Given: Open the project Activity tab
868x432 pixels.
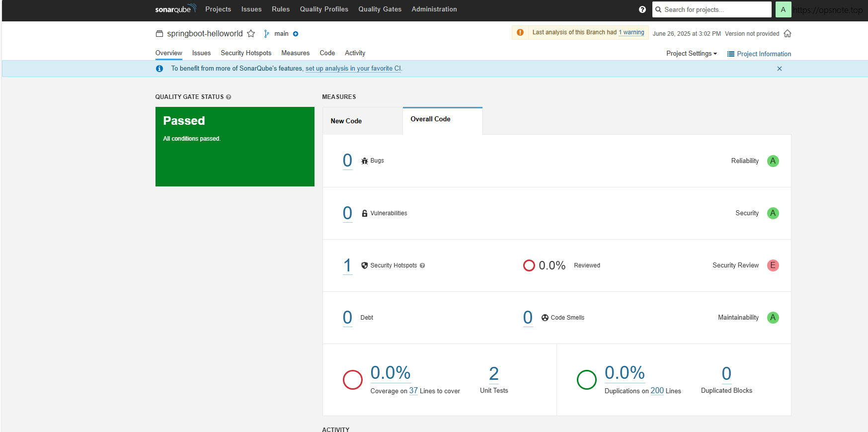Looking at the screenshot, I should (x=355, y=53).
